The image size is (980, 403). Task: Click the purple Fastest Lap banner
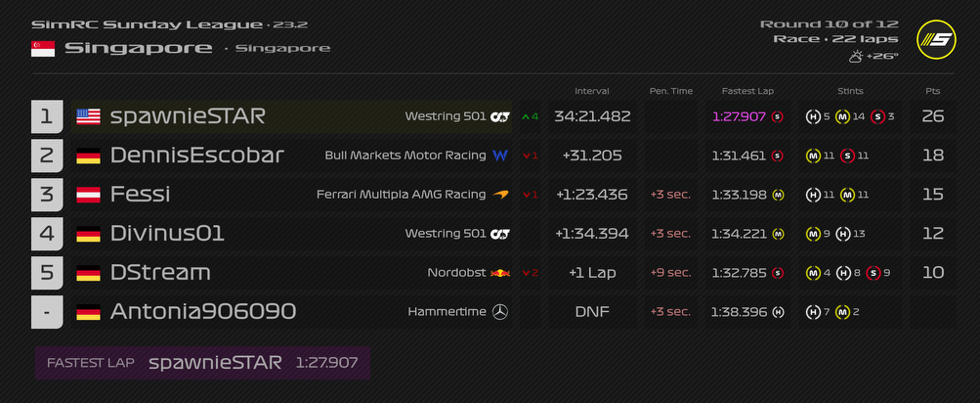click(202, 363)
